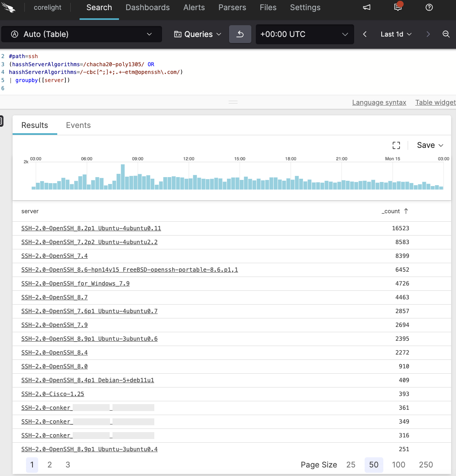This screenshot has width=456, height=476.
Task: Click the zoom out magnifier icon
Action: [x=446, y=35]
